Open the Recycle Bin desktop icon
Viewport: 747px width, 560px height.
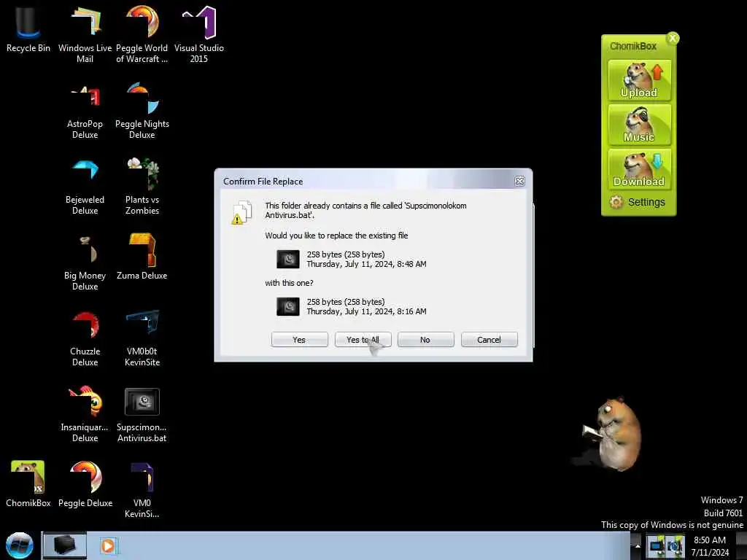click(28, 28)
